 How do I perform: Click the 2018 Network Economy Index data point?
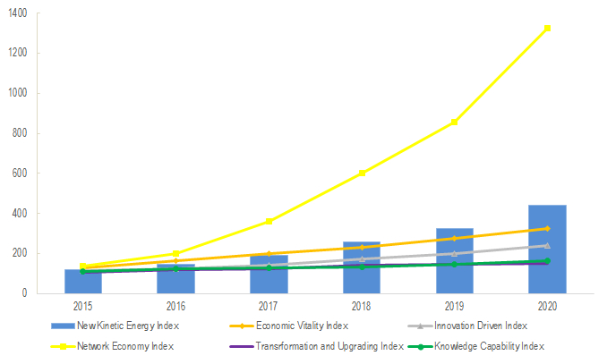click(x=362, y=174)
